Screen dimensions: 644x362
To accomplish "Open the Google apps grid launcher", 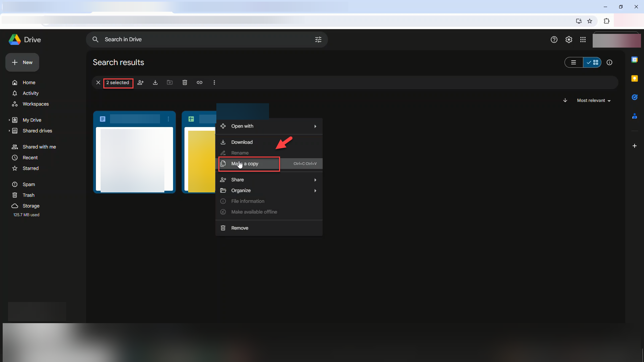I will coord(583,40).
